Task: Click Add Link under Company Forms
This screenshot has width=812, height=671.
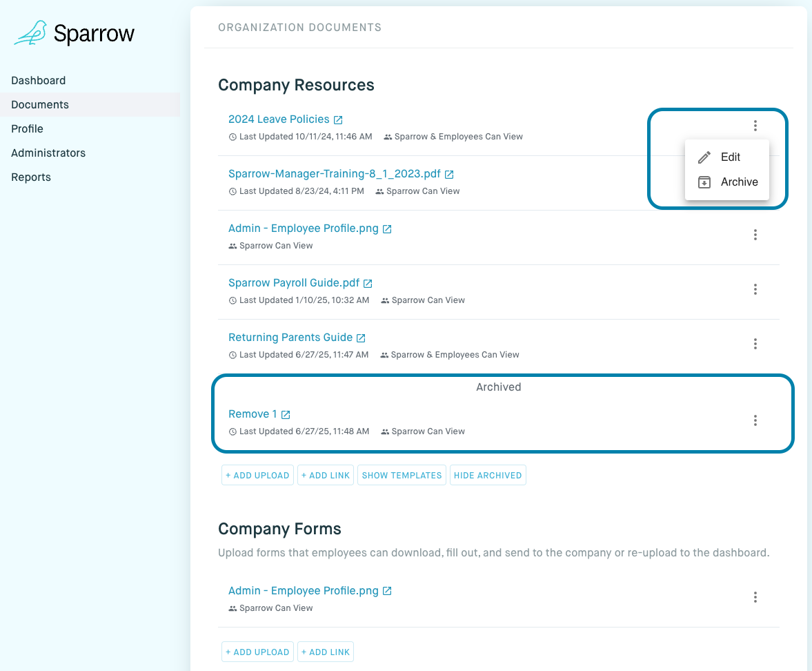Action: coord(326,652)
